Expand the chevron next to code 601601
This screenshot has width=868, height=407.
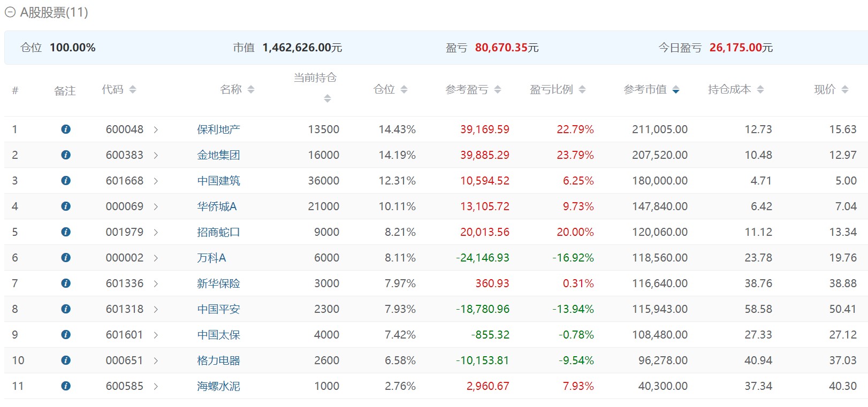[x=156, y=335]
